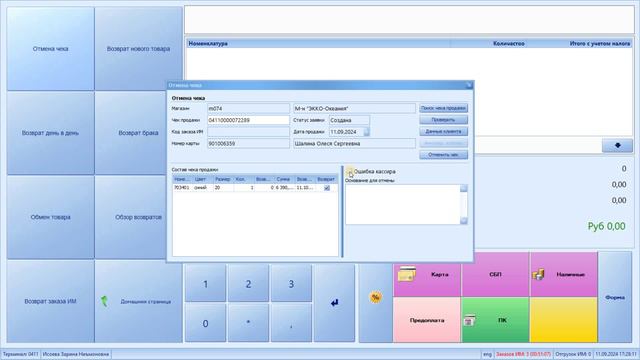
Task: Click the coins icon on Наличные button
Action: (538, 274)
